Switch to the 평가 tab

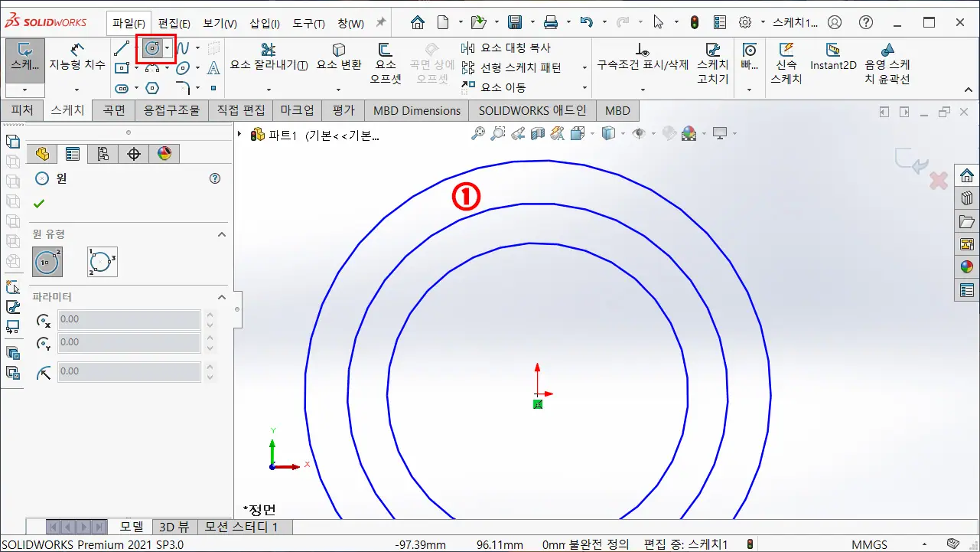[x=343, y=110]
